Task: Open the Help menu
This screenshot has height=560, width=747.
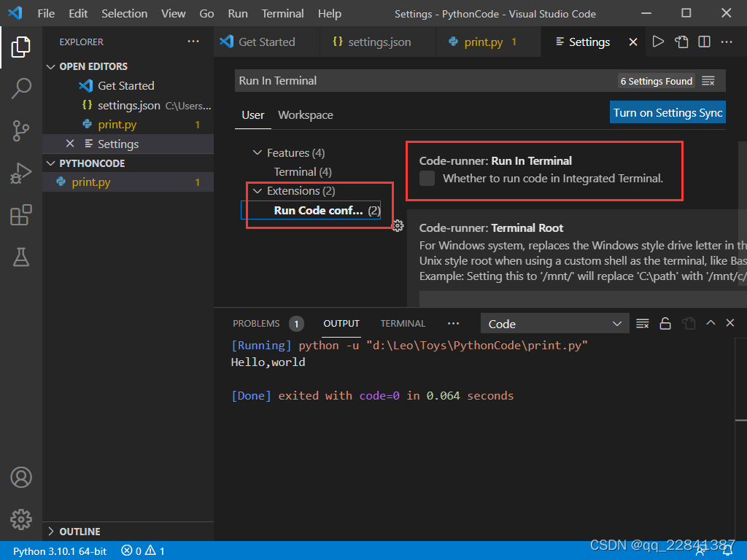Action: pyautogui.click(x=330, y=13)
